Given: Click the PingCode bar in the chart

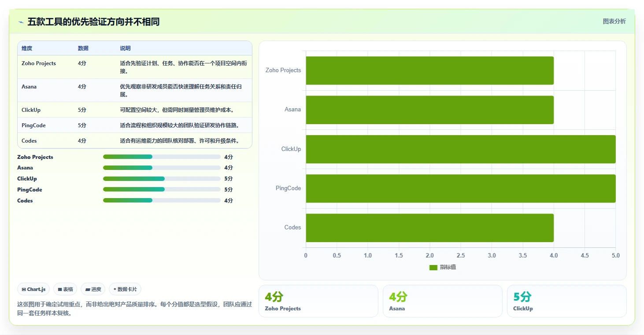Looking at the screenshot, I should [461, 188].
